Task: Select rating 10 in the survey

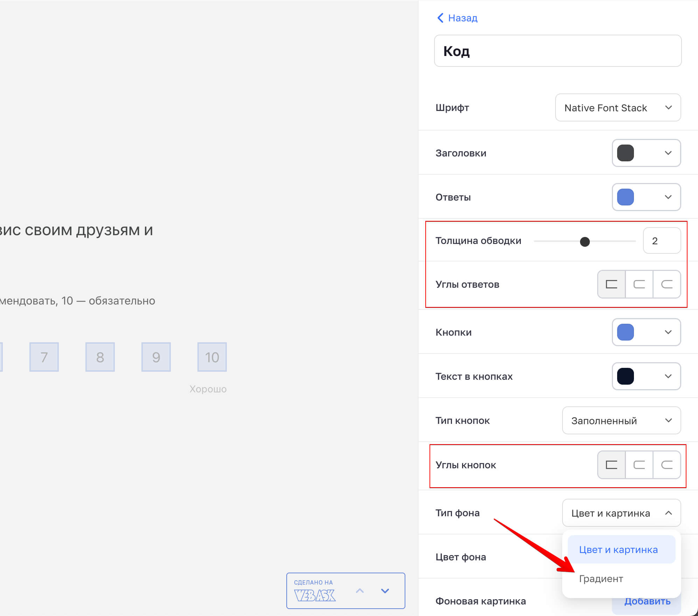Action: tap(212, 357)
